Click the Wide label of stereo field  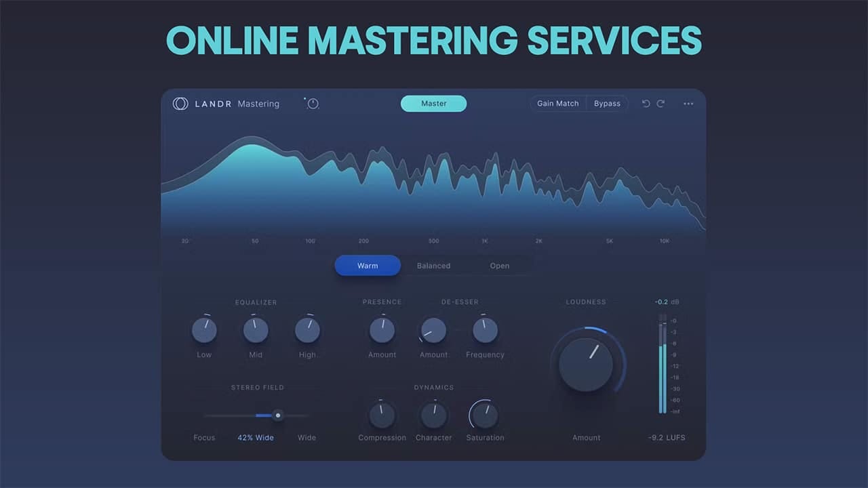307,438
